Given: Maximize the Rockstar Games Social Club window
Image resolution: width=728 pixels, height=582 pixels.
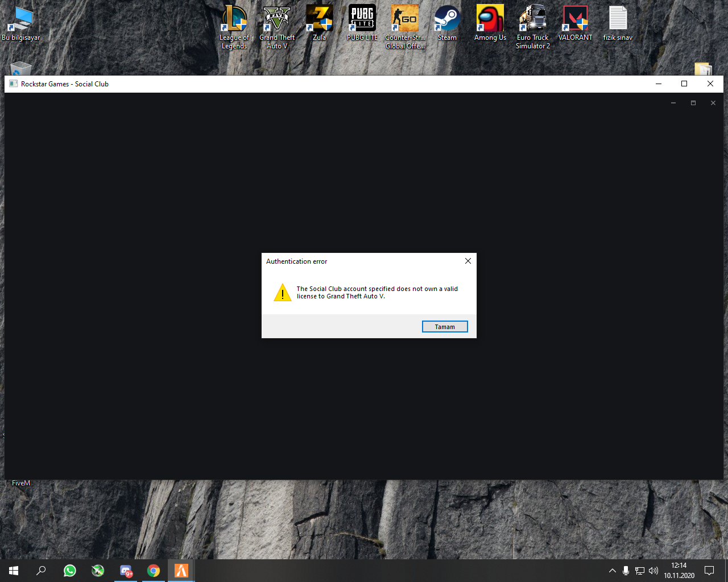Looking at the screenshot, I should click(684, 84).
